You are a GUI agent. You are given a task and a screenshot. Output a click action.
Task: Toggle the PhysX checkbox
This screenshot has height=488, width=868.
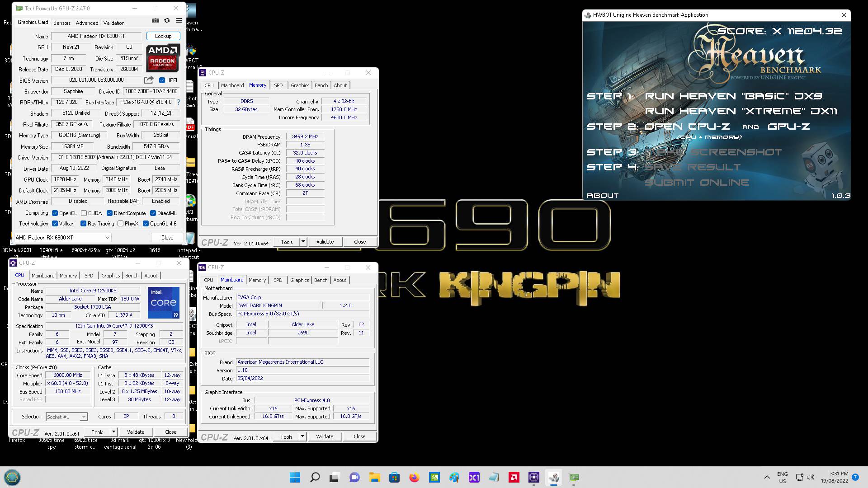pos(120,224)
